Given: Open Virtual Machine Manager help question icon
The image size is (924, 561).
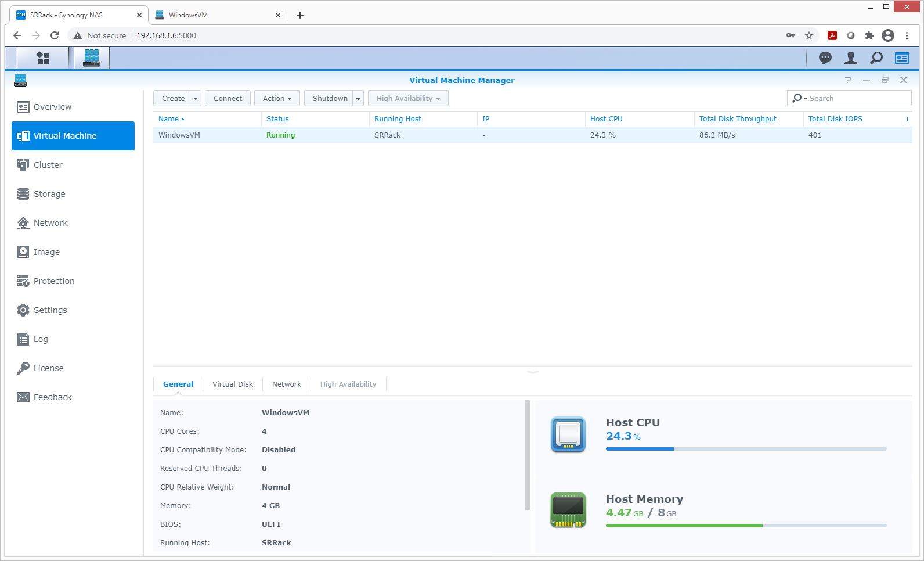Looking at the screenshot, I should pyautogui.click(x=848, y=80).
